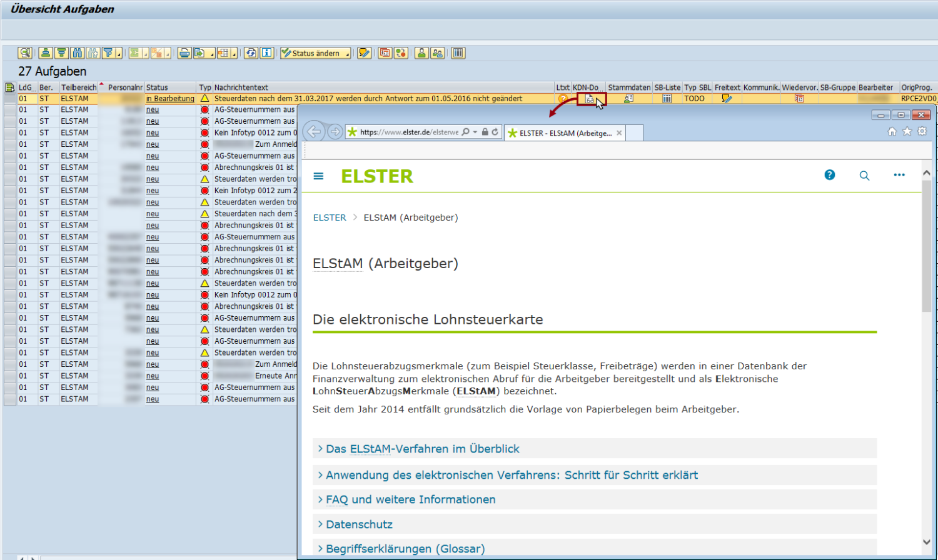Expand the Datenschutz section

pyautogui.click(x=595, y=524)
